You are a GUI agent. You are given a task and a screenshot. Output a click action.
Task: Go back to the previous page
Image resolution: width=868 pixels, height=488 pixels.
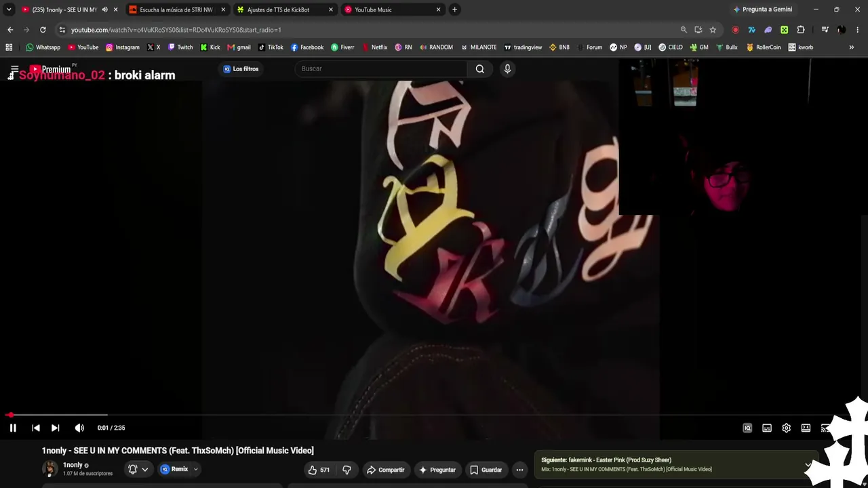click(x=10, y=30)
